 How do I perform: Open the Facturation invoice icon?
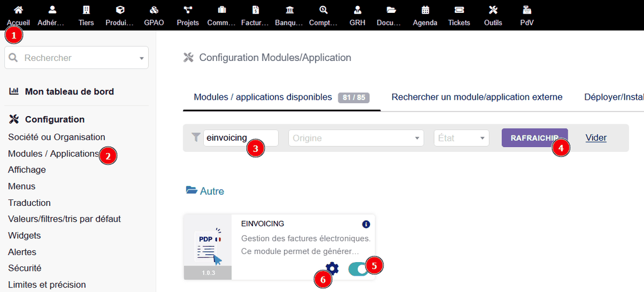256,10
